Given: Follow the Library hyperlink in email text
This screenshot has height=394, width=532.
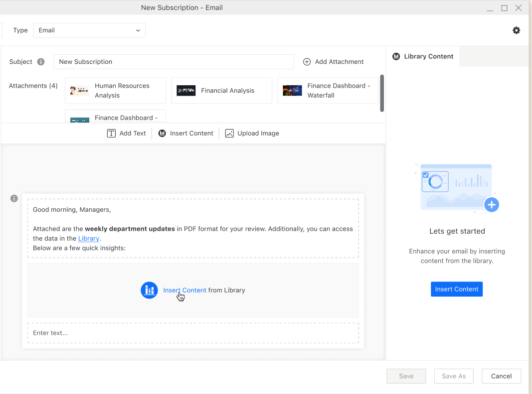Looking at the screenshot, I should (89, 239).
